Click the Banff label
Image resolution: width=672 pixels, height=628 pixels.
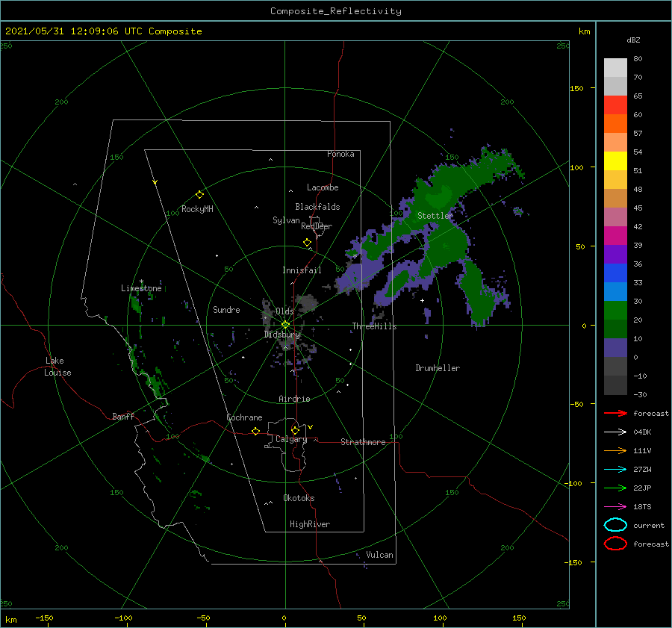[x=123, y=416]
